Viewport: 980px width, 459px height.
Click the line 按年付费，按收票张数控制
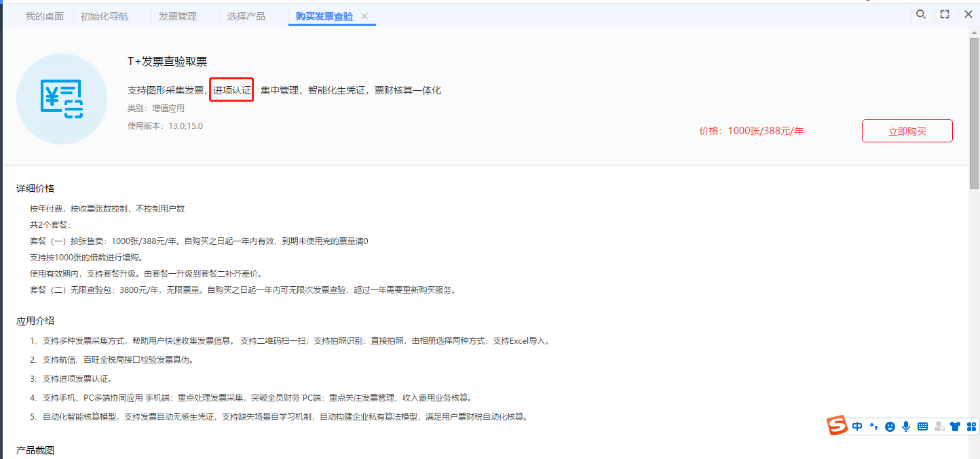[x=107, y=208]
